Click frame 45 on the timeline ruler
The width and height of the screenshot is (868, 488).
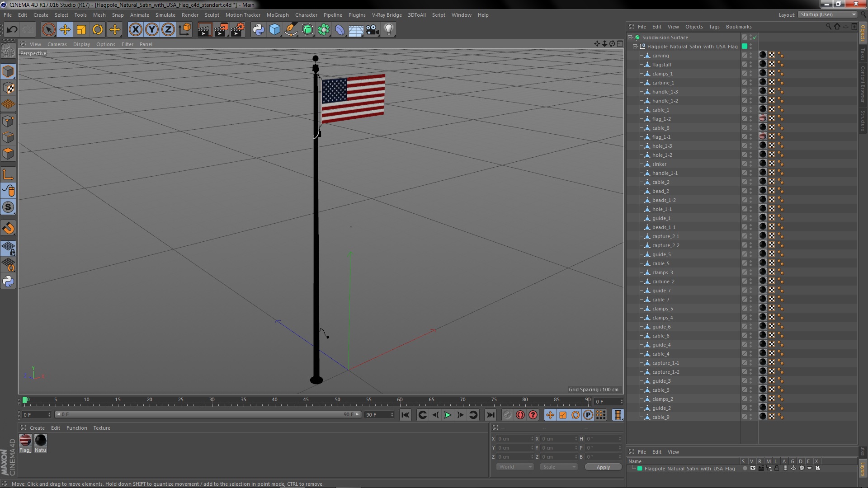coord(306,401)
